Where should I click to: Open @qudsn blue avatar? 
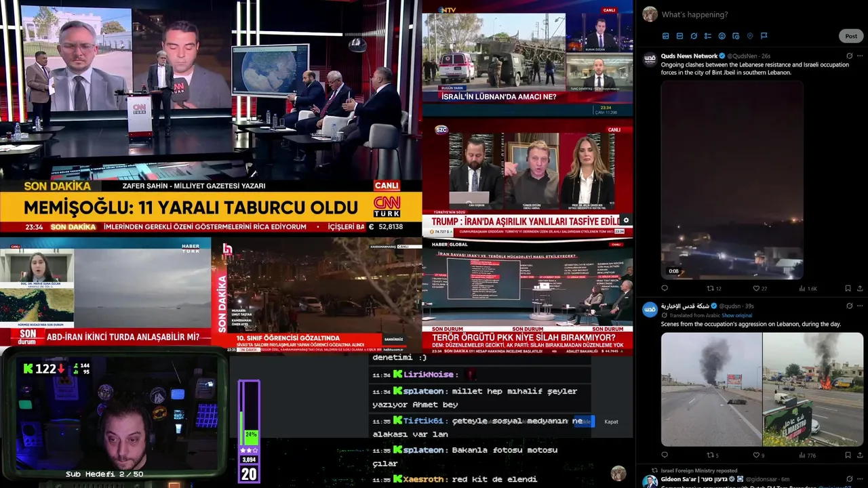coord(650,309)
